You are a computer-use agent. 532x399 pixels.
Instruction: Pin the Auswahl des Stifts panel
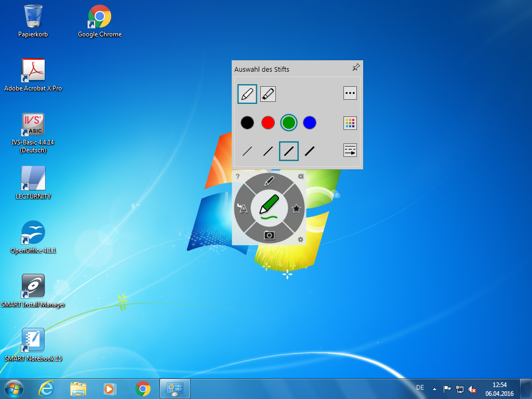(356, 67)
